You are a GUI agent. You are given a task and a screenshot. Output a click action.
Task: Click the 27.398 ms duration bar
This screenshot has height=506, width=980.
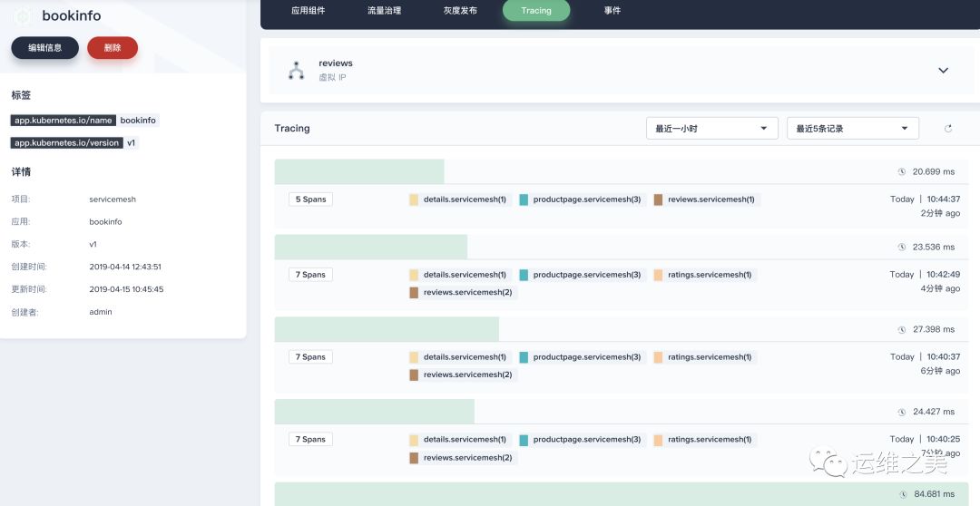387,329
